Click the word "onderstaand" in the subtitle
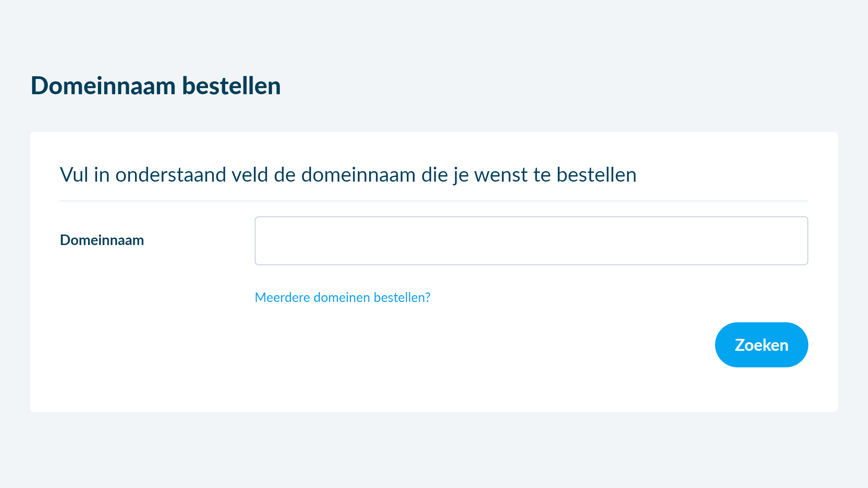 [171, 175]
